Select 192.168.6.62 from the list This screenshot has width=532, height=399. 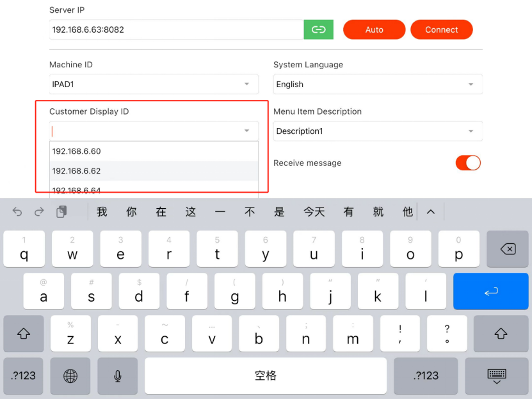154,171
